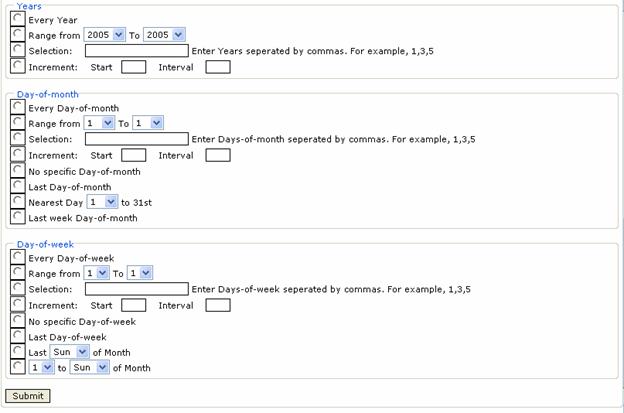624x413 pixels.
Task: Select Last Day-of-month radio button
Action: tap(18, 186)
